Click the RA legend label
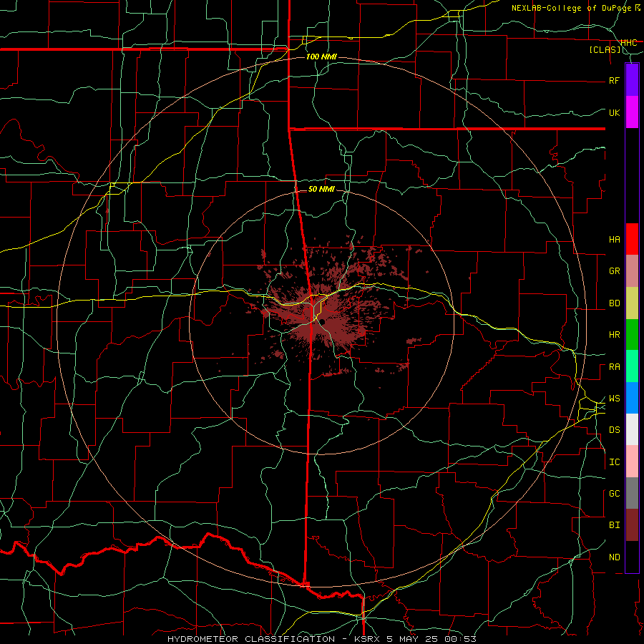Screen dimensions: 644x644 click(x=615, y=367)
